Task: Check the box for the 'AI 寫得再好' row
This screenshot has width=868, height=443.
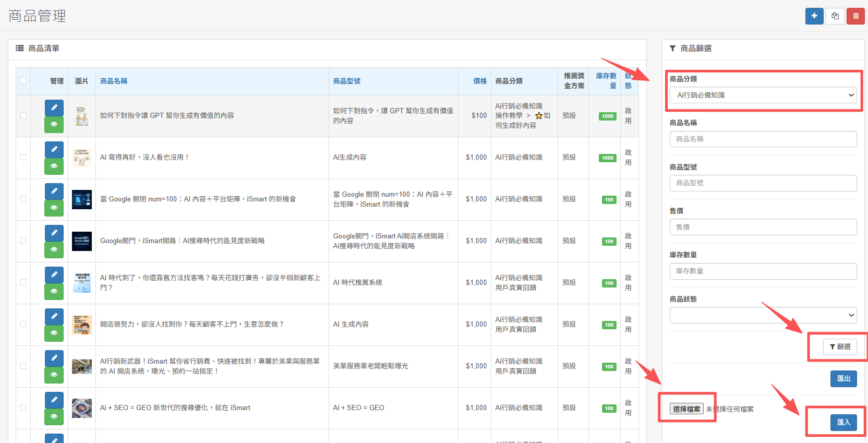Action: [23, 157]
